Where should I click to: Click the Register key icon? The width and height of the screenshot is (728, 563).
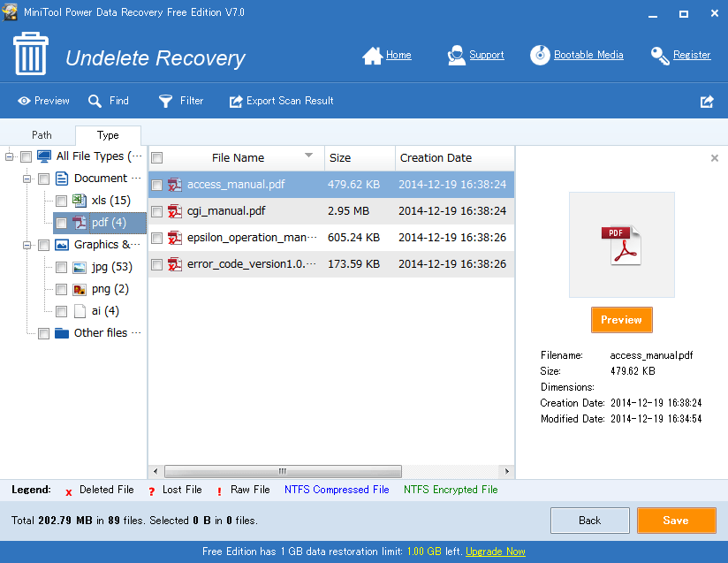click(x=660, y=56)
